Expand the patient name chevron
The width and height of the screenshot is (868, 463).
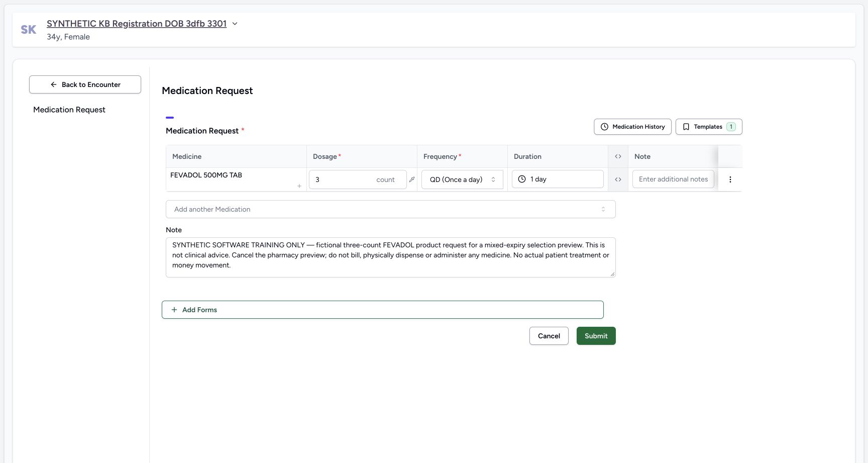pos(235,24)
